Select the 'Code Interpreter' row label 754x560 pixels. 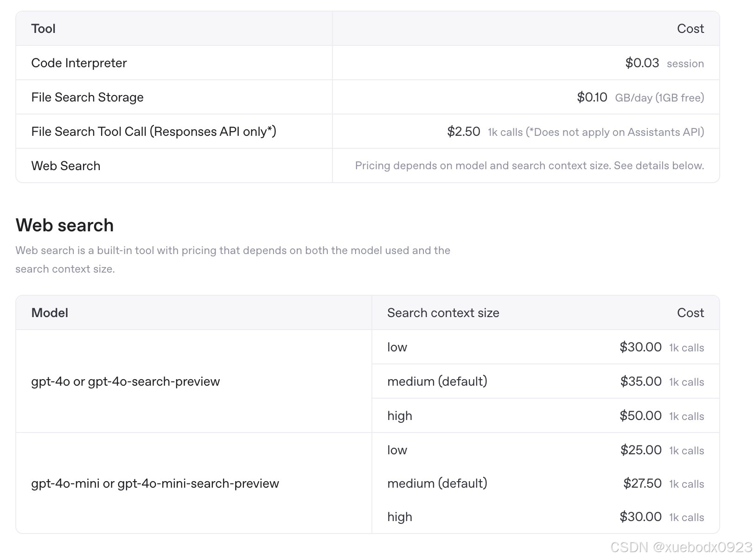tap(79, 63)
